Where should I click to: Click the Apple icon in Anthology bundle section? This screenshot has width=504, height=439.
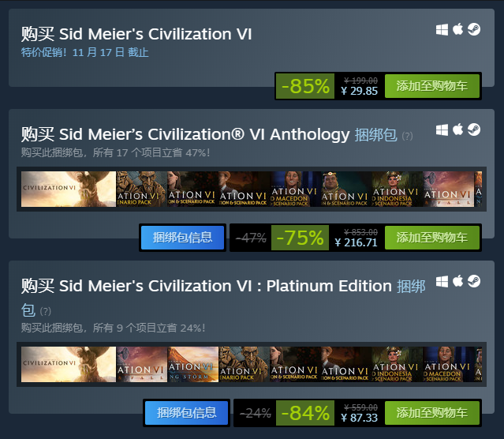(x=457, y=129)
